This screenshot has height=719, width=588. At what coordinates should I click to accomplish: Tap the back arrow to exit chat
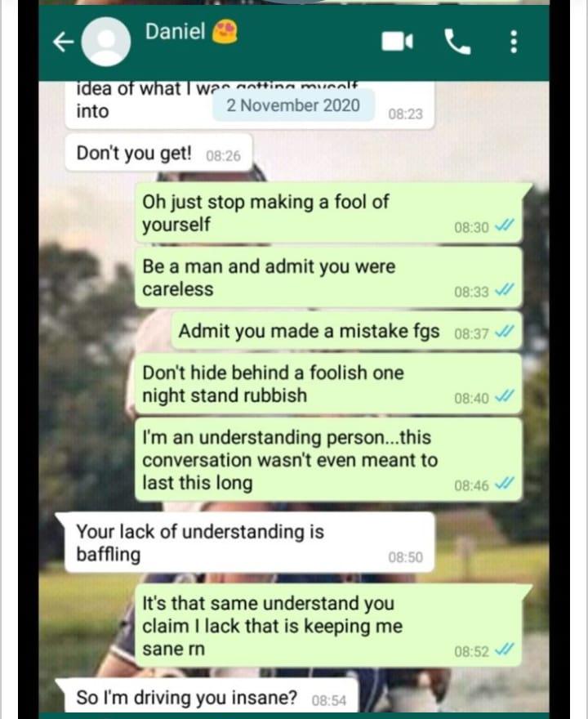click(x=63, y=42)
